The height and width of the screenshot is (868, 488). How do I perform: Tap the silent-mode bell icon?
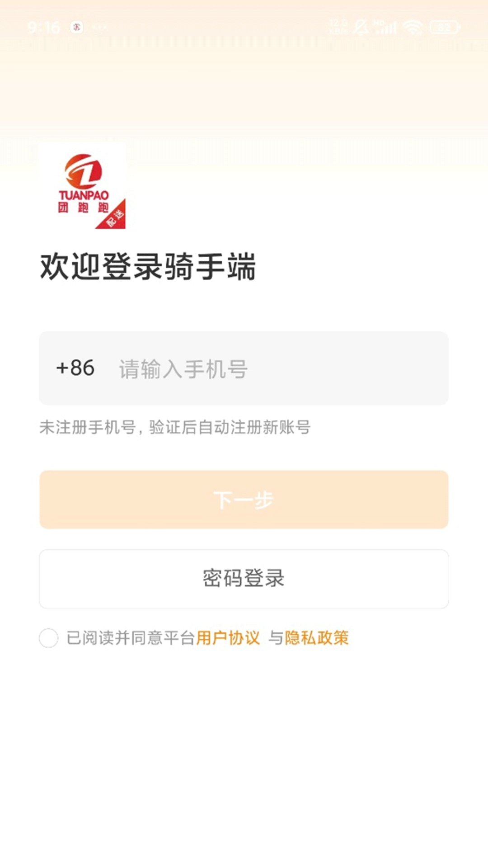tap(359, 27)
